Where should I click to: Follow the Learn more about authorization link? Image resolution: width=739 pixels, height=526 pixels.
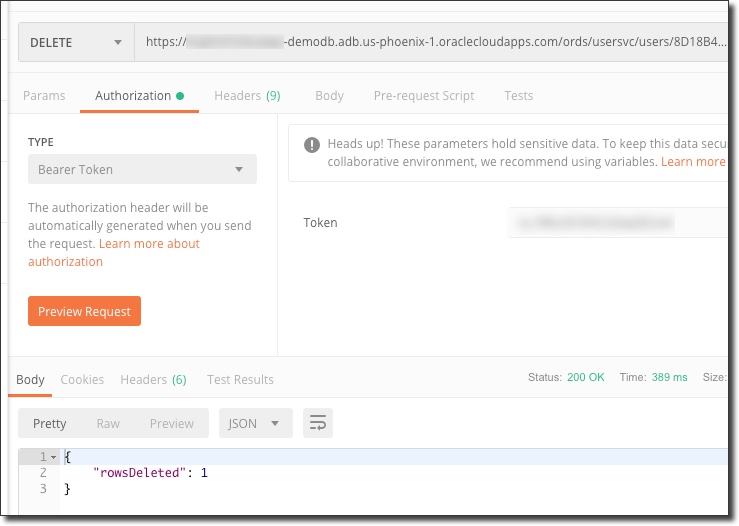[114, 252]
